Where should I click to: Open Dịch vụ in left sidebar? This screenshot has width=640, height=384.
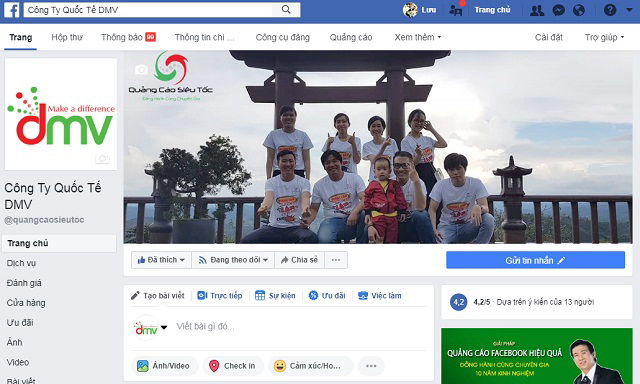21,263
